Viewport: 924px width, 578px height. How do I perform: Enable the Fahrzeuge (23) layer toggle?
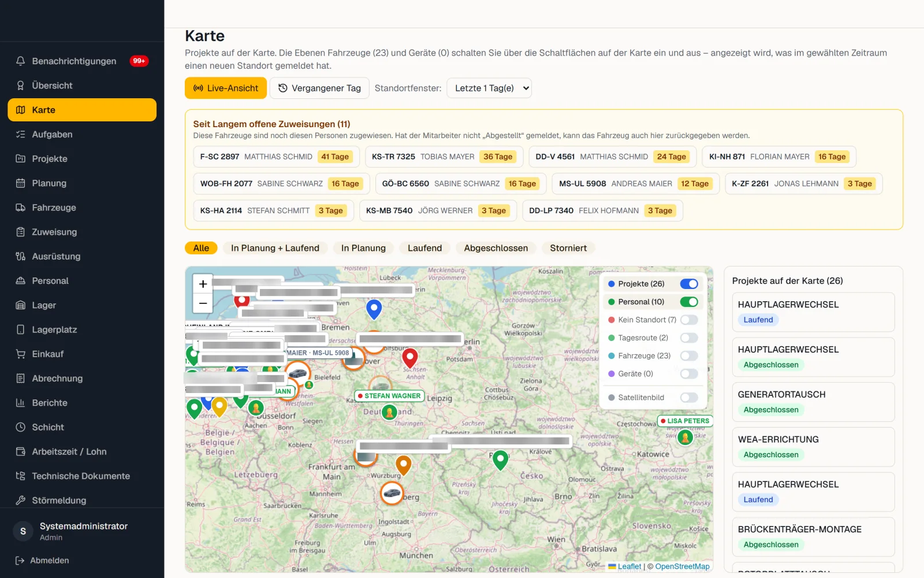coord(689,356)
